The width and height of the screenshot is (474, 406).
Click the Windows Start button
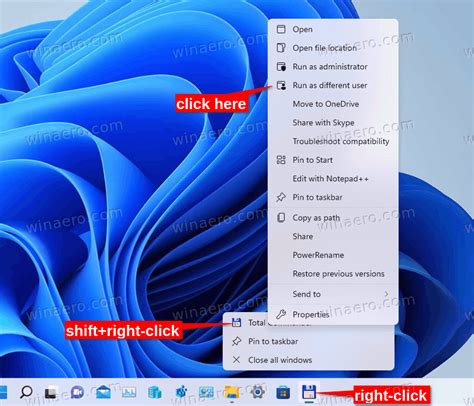click(3, 392)
